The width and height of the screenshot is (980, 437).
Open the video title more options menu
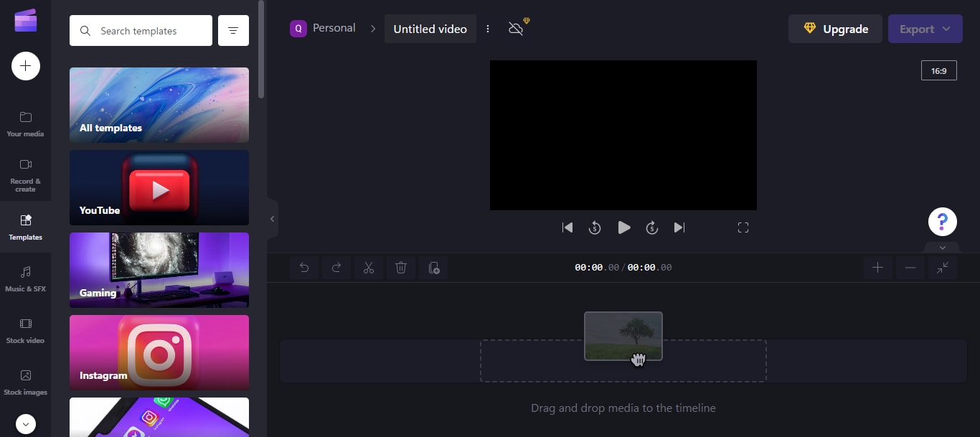[488, 29]
